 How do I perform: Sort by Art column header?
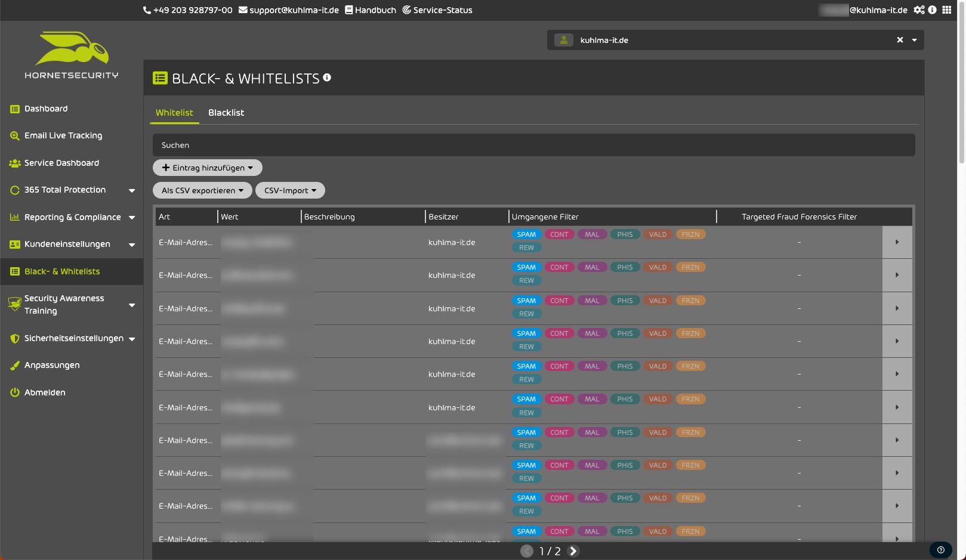click(x=186, y=216)
